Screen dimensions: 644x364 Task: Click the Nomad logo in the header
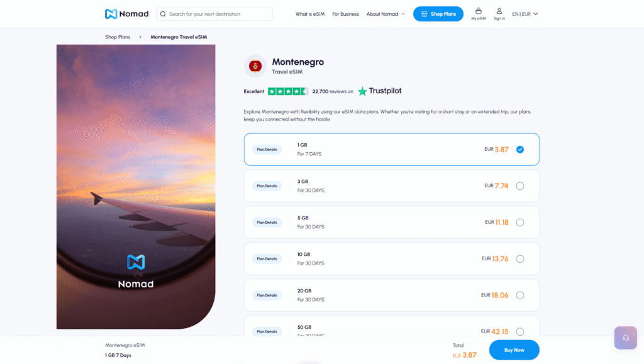(x=126, y=13)
